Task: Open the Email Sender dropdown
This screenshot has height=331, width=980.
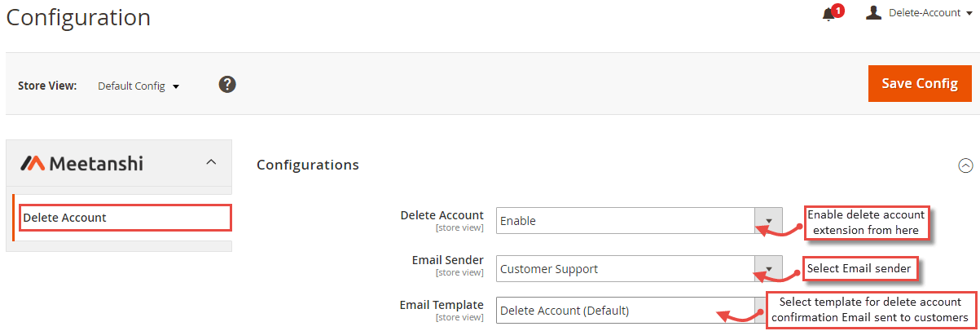Action: pyautogui.click(x=639, y=269)
